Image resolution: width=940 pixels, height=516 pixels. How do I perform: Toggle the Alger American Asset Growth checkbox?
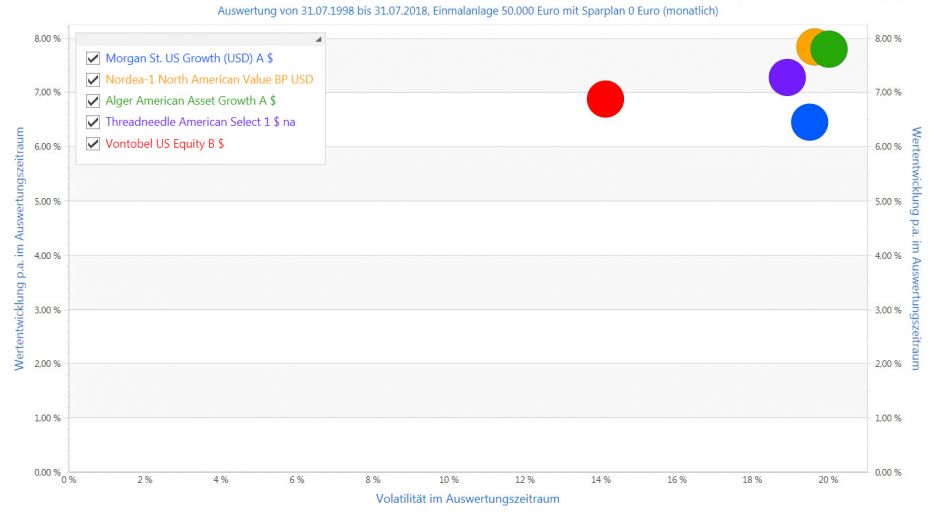click(x=93, y=101)
